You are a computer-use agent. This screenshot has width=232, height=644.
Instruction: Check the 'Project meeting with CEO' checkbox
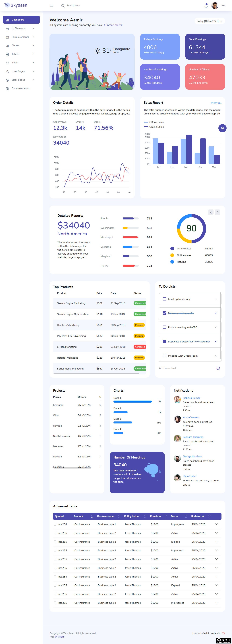click(164, 327)
